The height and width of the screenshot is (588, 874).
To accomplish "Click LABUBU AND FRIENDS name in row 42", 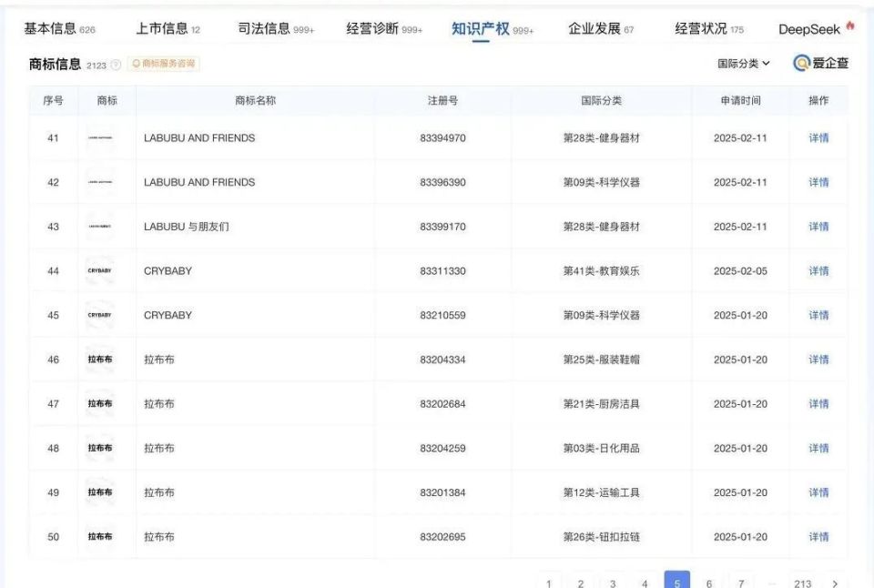I will 199,182.
